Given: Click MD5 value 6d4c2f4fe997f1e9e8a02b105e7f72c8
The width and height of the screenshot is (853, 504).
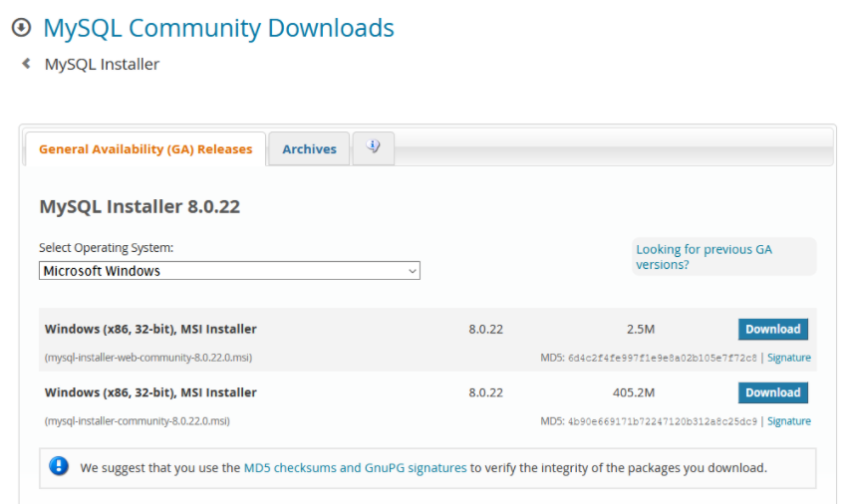Looking at the screenshot, I should click(662, 358).
